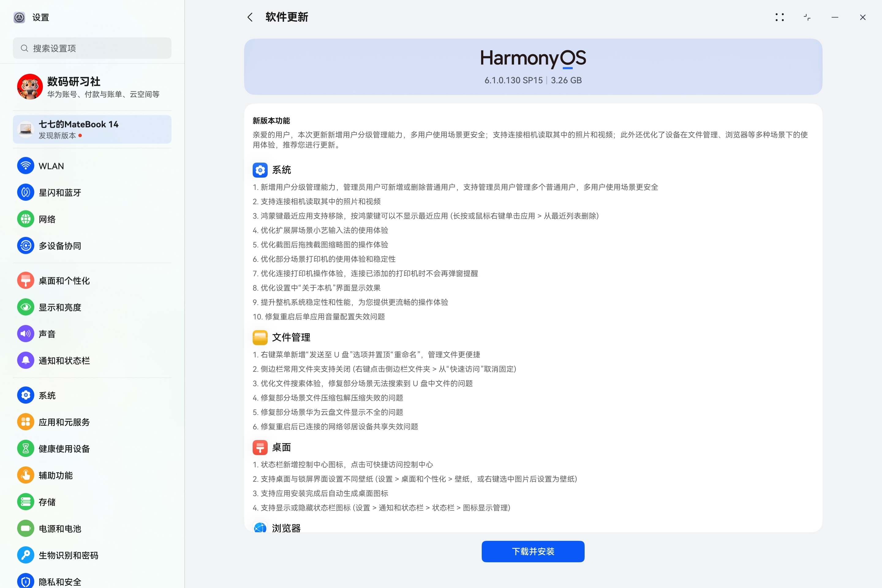
Task: Click the 隐私和安全 shield icon
Action: (25, 581)
